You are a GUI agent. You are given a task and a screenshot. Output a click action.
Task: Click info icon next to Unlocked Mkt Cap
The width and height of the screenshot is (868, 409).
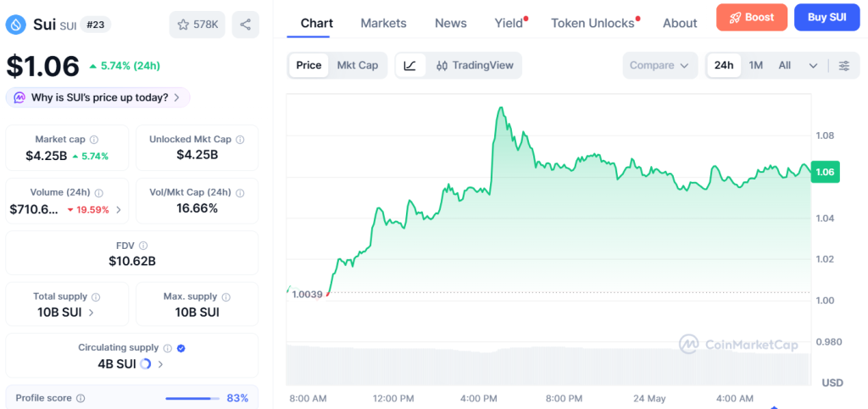coord(240,139)
